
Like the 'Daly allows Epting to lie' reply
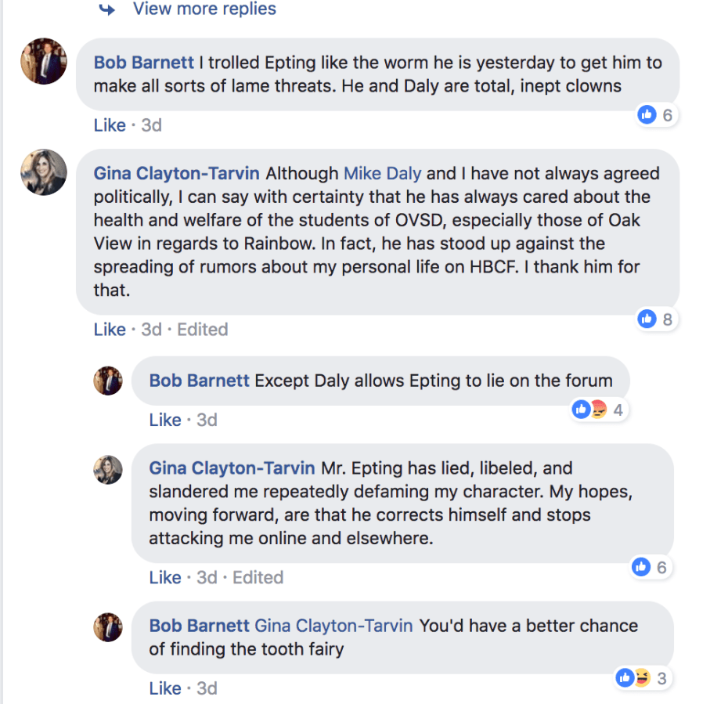(x=165, y=420)
